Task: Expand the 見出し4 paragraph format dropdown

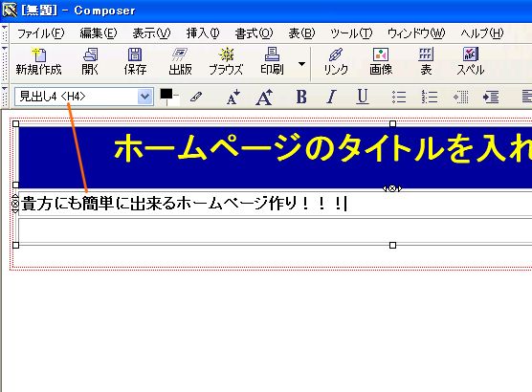Action: pos(144,97)
